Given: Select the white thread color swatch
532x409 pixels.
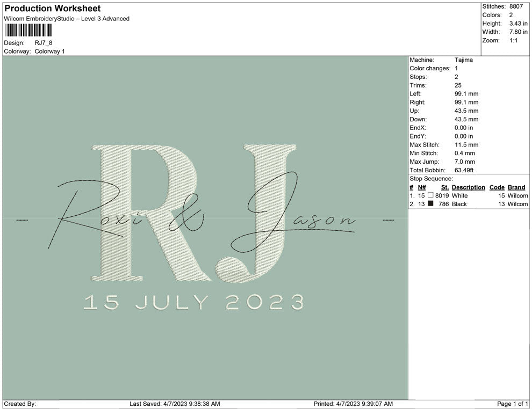Looking at the screenshot, I should coord(430,196).
